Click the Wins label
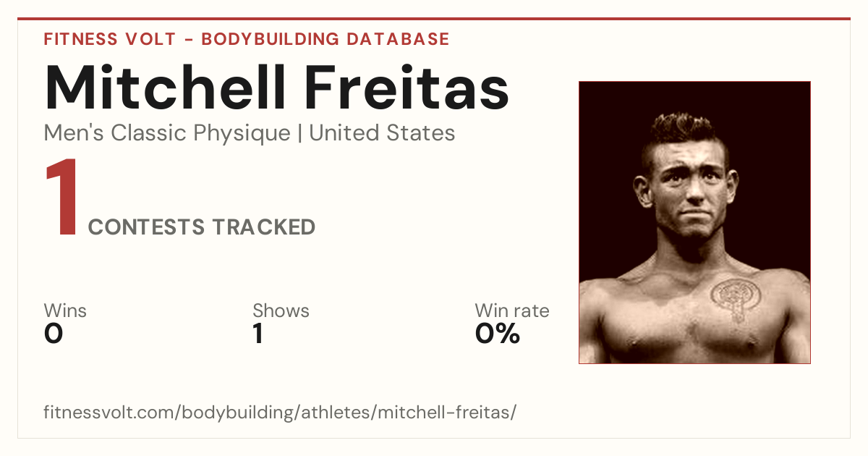The height and width of the screenshot is (456, 868). click(x=65, y=311)
